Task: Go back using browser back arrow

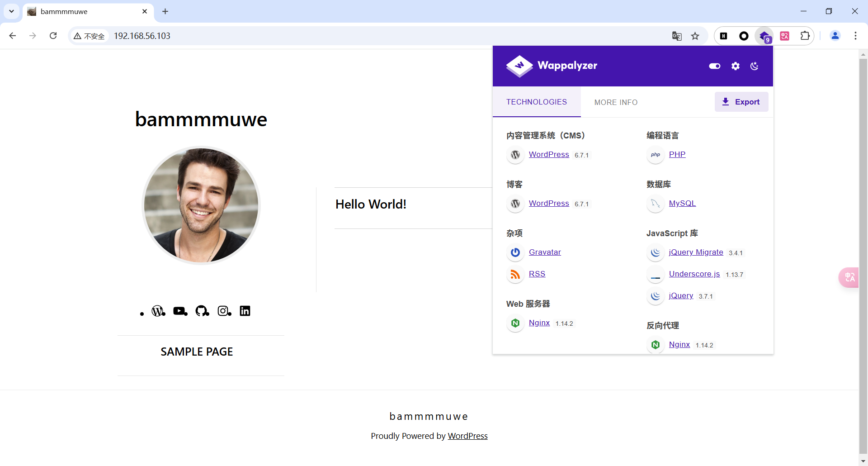Action: 13,36
